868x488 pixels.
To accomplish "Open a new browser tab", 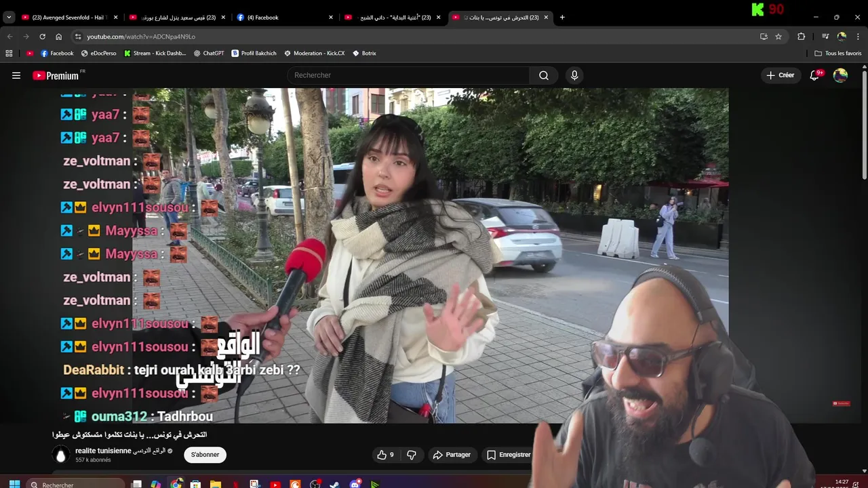I will pos(562,17).
